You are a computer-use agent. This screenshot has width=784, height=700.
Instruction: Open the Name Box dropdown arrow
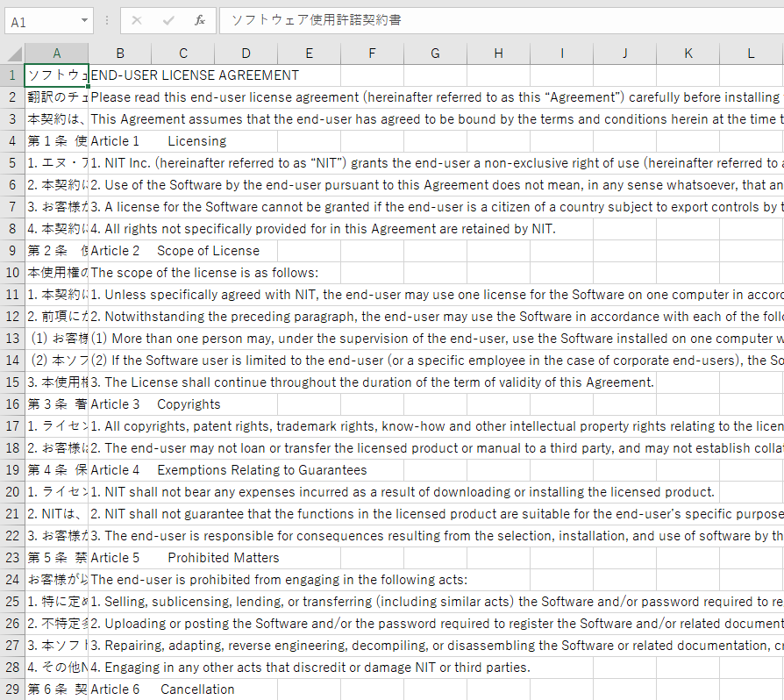[84, 20]
